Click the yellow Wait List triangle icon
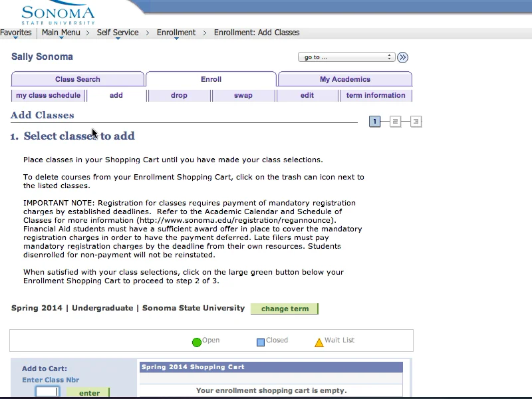The width and height of the screenshot is (532, 399). click(319, 342)
